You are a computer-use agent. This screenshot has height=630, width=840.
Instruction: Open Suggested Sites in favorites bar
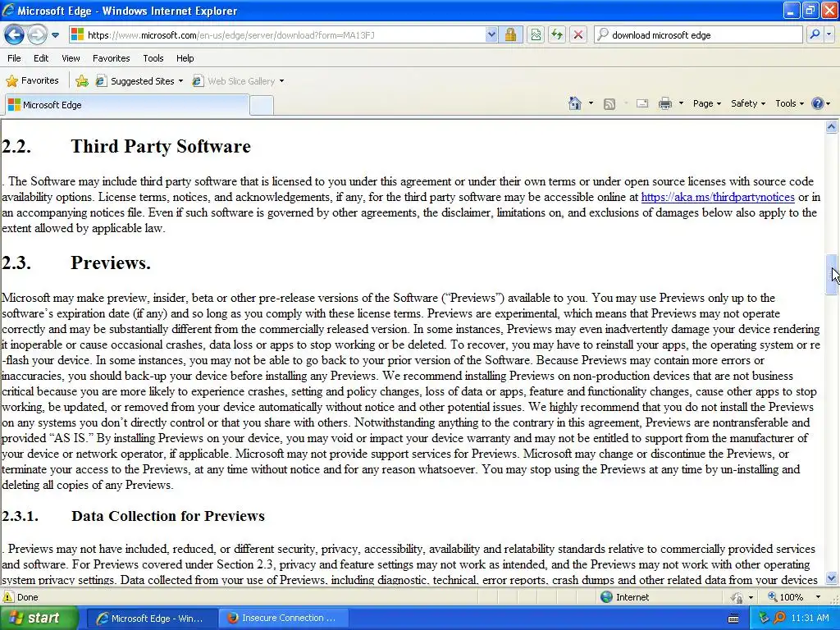(x=139, y=81)
